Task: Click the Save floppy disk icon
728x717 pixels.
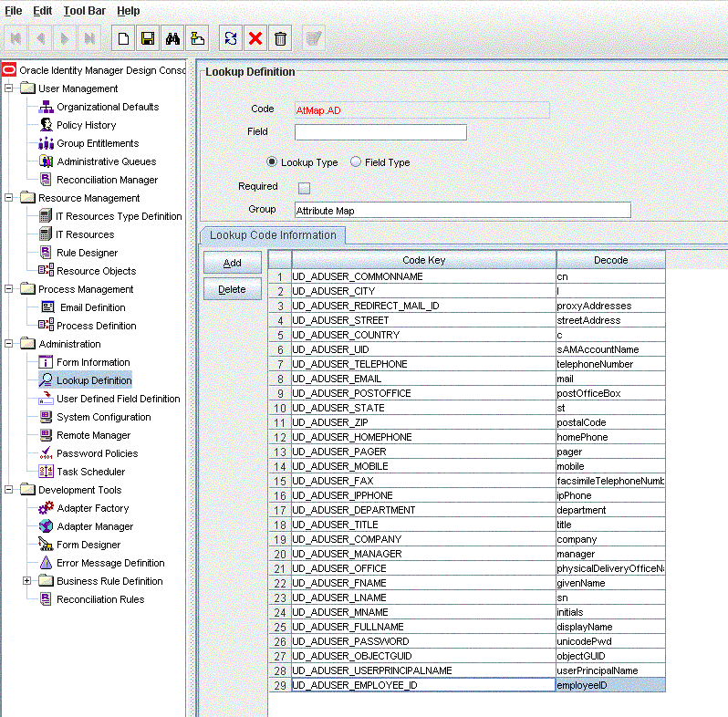Action: pyautogui.click(x=147, y=38)
